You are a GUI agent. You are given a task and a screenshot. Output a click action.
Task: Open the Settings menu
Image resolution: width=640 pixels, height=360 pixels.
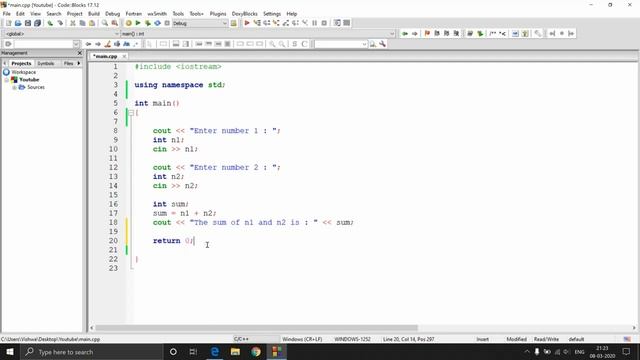coord(272,13)
